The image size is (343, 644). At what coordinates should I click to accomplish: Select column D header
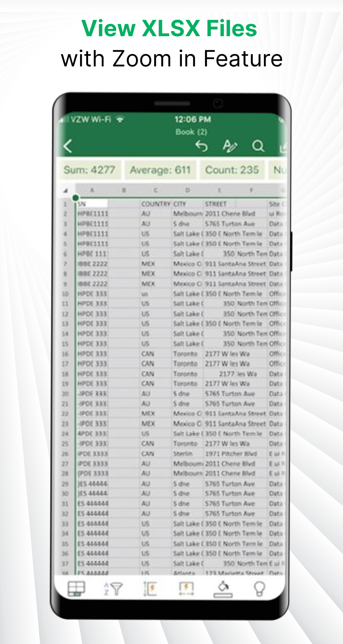[x=188, y=190]
